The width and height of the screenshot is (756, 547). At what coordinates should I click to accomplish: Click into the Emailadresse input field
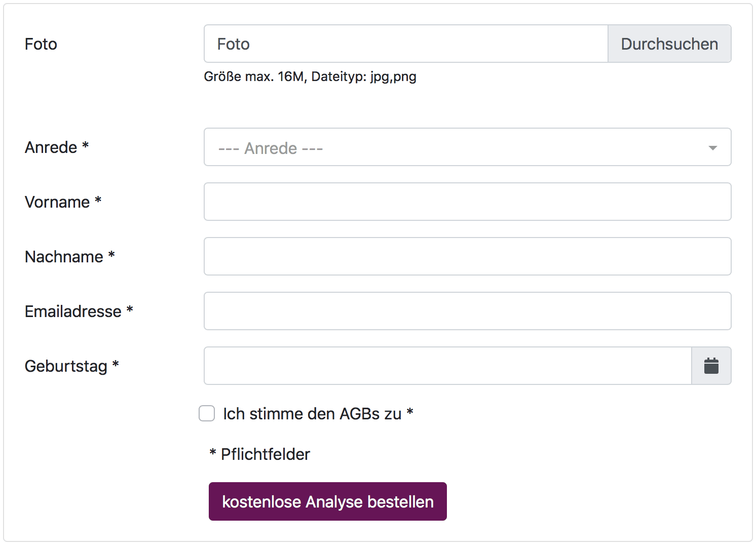[x=467, y=311]
